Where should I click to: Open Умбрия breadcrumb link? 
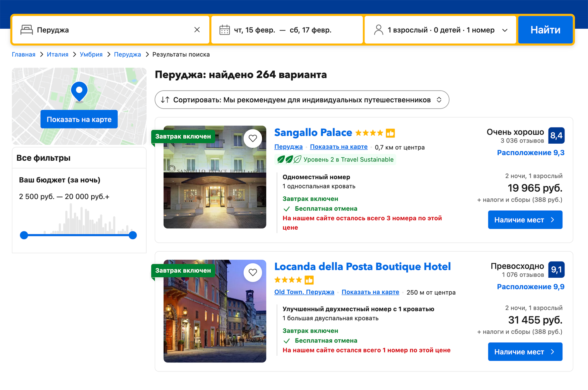[91, 55]
